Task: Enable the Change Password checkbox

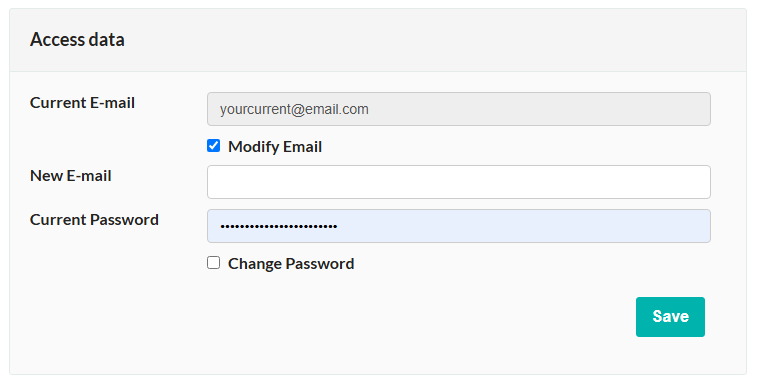Action: [213, 262]
